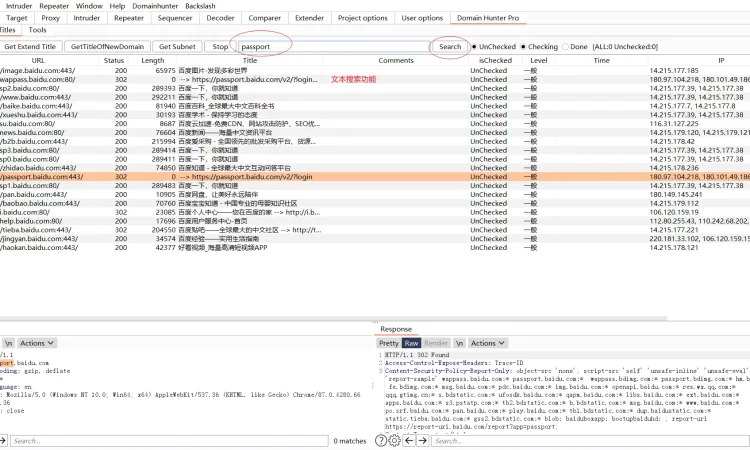The width and height of the screenshot is (750, 450).
Task: Select the xueshu.baidu.com:443 row
Action: tap(375, 115)
